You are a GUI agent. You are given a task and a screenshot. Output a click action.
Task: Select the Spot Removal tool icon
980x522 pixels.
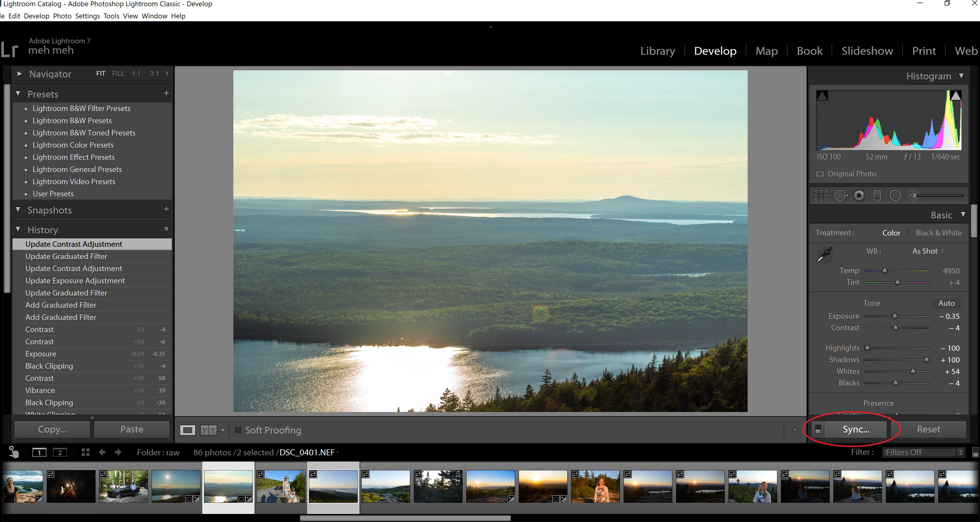point(840,195)
